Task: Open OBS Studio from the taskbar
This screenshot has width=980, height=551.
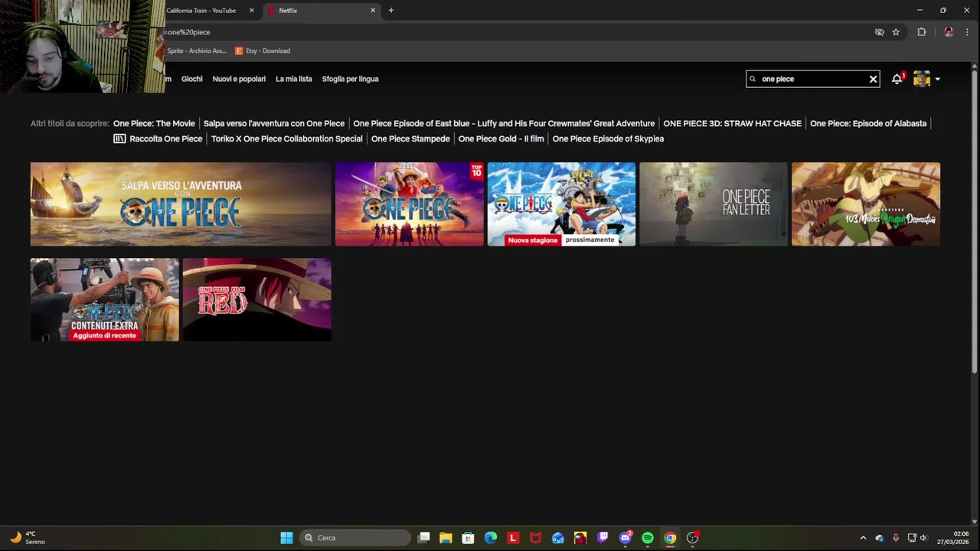Action: click(693, 538)
